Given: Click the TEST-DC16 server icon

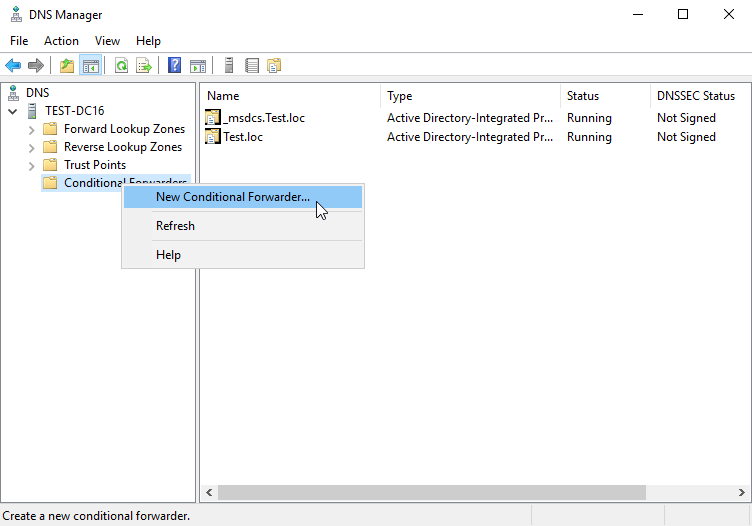Looking at the screenshot, I should [x=32, y=111].
